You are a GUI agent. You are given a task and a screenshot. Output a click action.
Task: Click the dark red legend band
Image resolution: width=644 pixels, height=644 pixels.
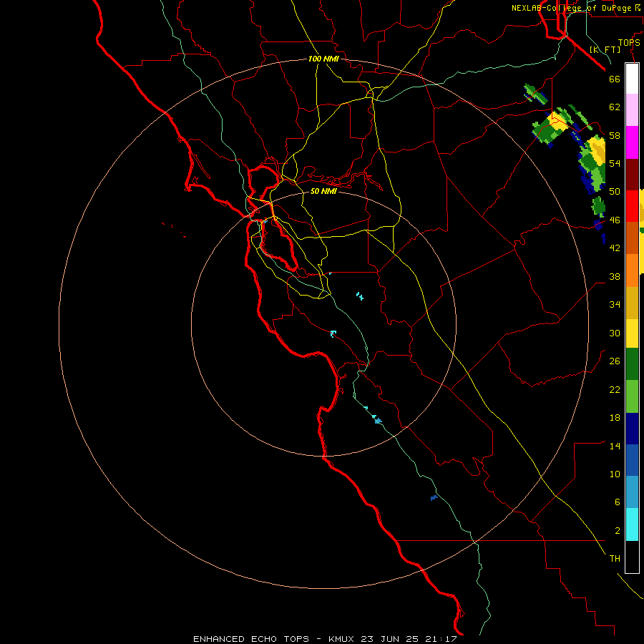632,175
